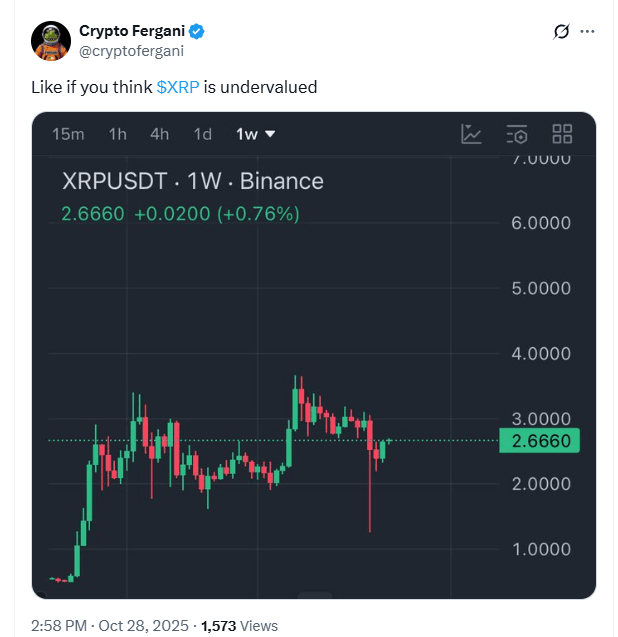Screen dimensions: 618x637
Task: Switch to the 4h timeframe
Action: coord(159,134)
